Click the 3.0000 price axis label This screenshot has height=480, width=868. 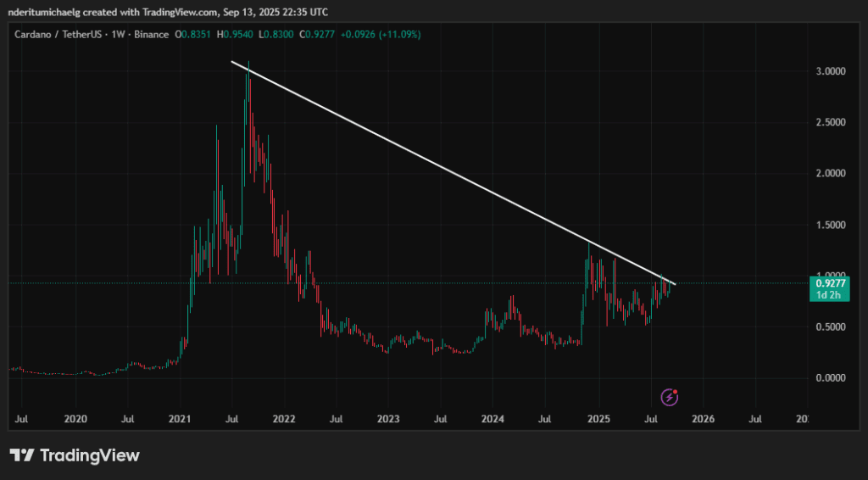click(x=831, y=71)
